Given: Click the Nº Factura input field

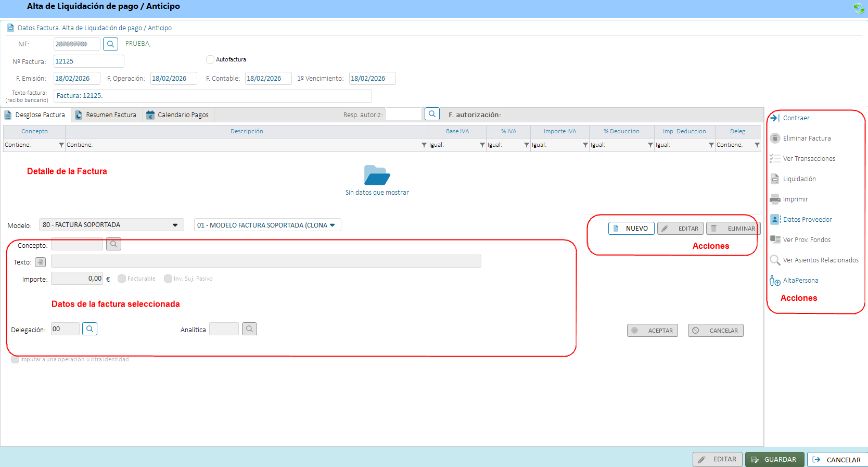Looking at the screenshot, I should coord(88,61).
